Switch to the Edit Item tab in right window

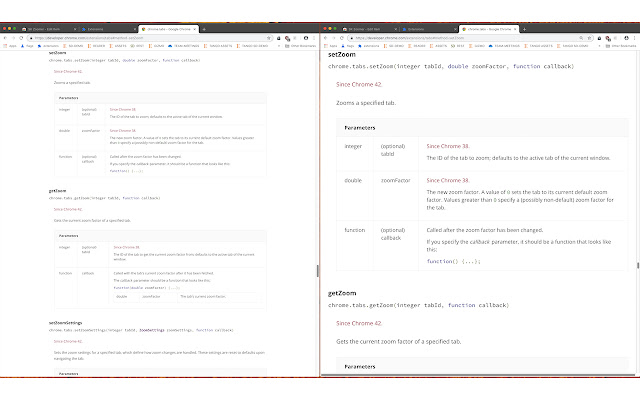pos(369,29)
